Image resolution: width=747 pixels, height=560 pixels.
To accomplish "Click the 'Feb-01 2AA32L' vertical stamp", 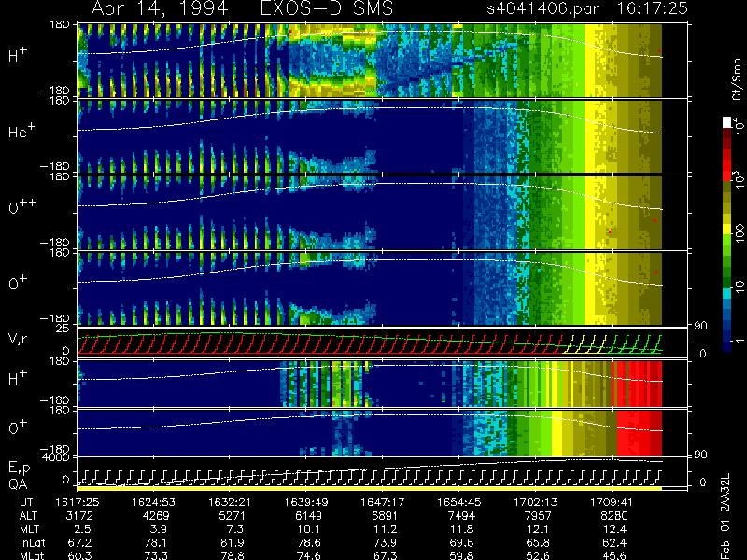I will click(x=726, y=516).
